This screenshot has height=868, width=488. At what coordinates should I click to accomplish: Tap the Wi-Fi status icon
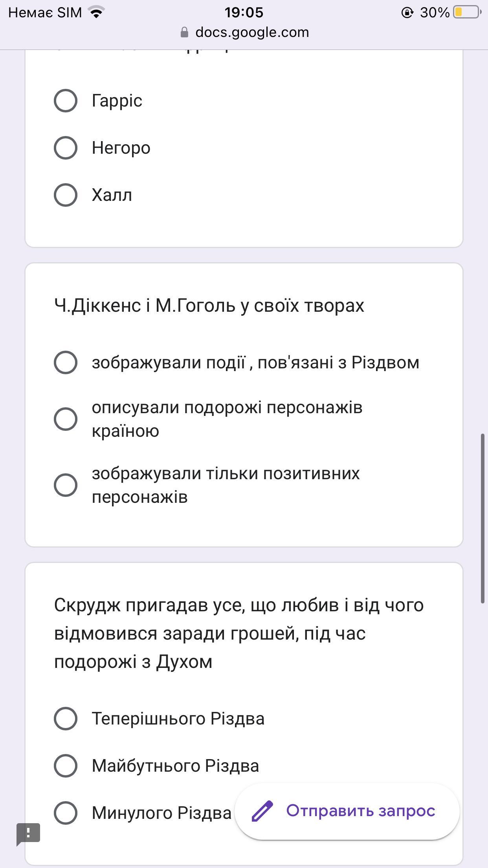coord(96,12)
